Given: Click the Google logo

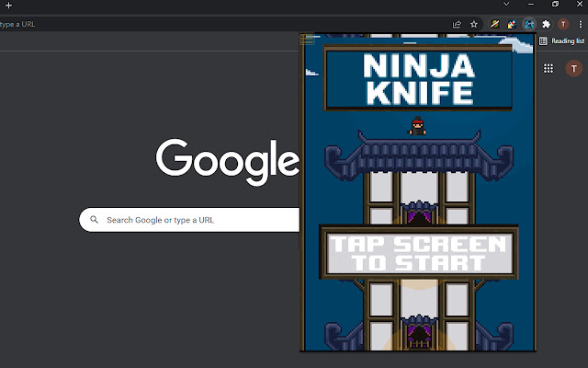Looking at the screenshot, I should (228, 162).
